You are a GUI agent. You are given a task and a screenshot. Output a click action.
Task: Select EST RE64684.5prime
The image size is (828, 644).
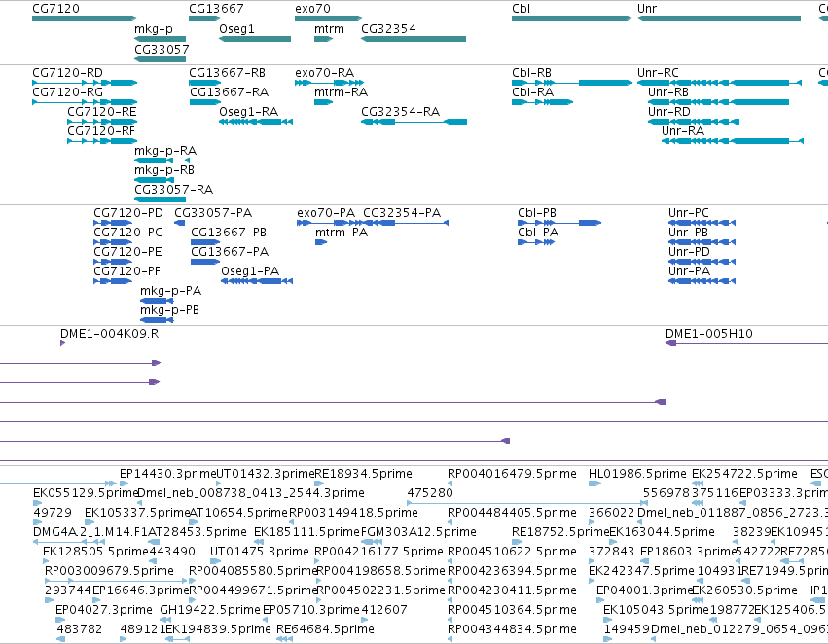284,639
